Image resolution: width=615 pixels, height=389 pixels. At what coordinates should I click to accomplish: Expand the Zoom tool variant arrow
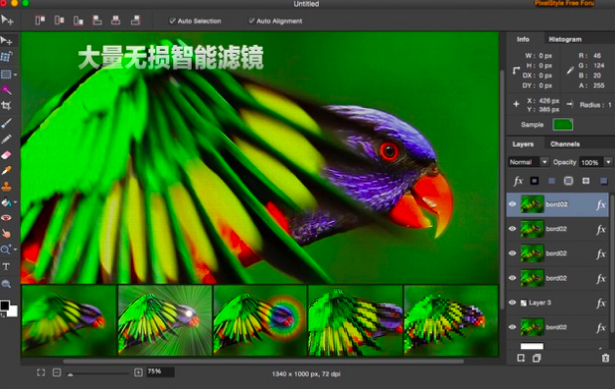tap(15, 249)
